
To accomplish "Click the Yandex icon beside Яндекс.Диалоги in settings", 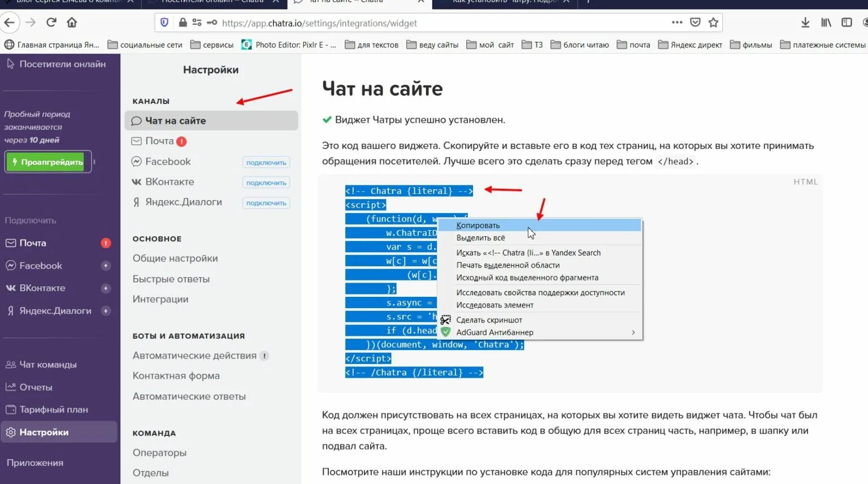I will (x=136, y=202).
